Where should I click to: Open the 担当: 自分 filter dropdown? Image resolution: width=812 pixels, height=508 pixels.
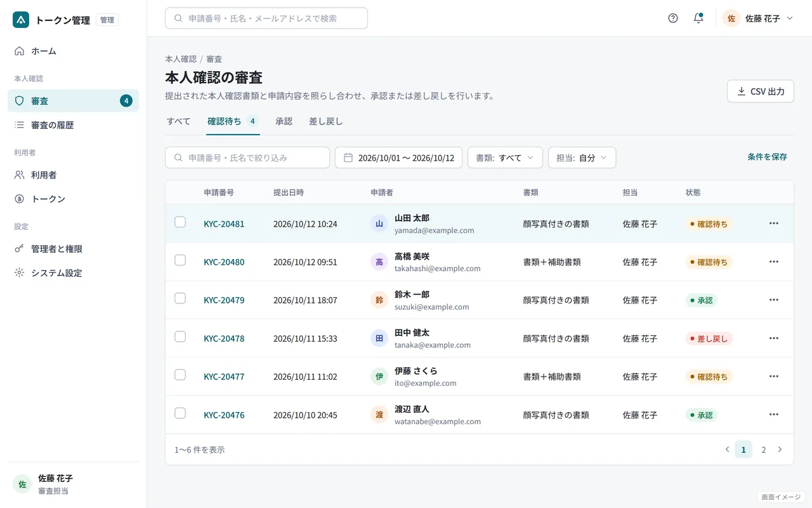(582, 157)
